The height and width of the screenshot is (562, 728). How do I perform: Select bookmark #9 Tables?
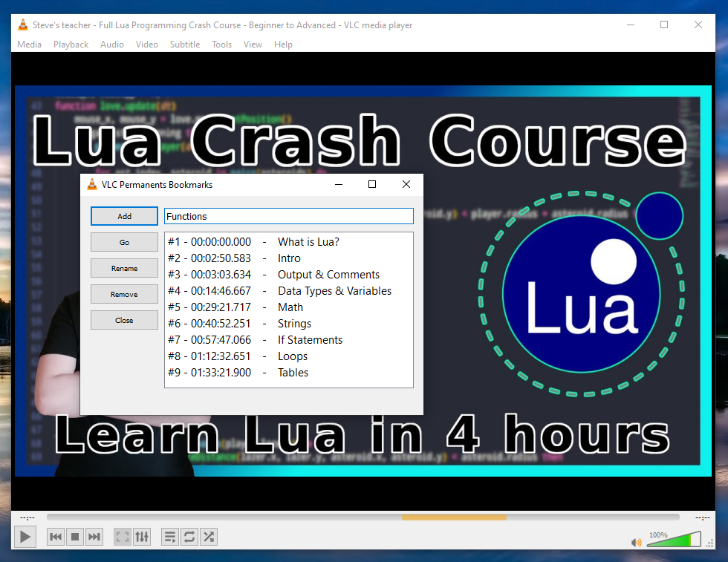289,372
